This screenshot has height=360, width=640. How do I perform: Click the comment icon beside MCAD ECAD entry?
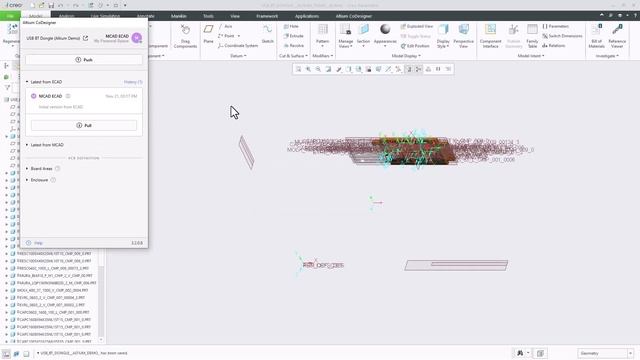click(68, 96)
